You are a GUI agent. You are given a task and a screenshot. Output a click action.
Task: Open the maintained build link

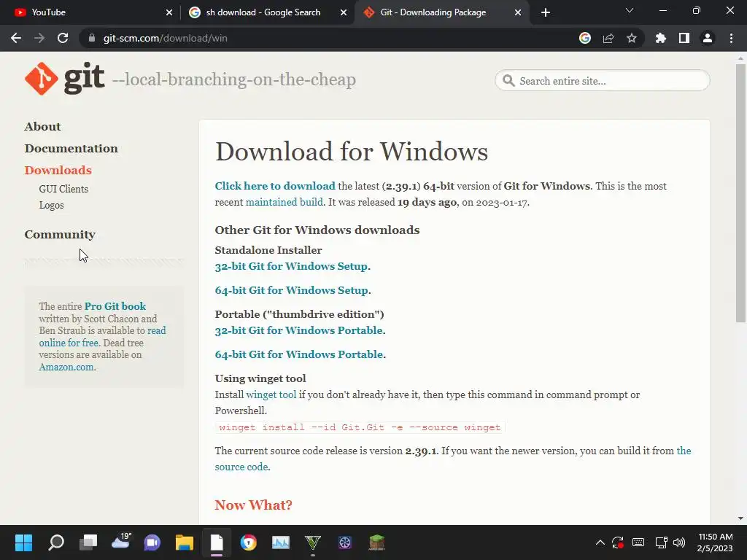(284, 203)
